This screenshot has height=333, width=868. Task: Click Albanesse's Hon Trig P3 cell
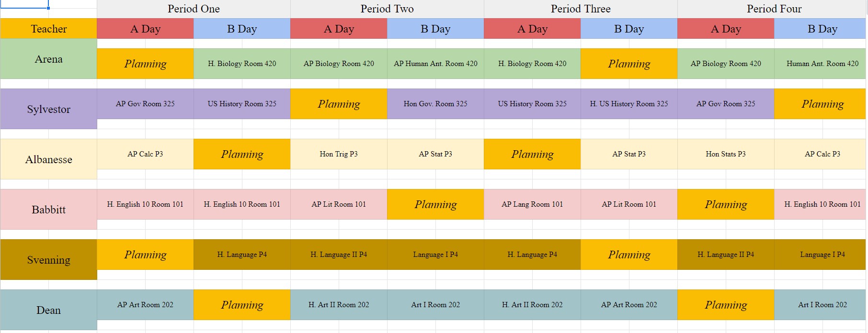click(339, 154)
